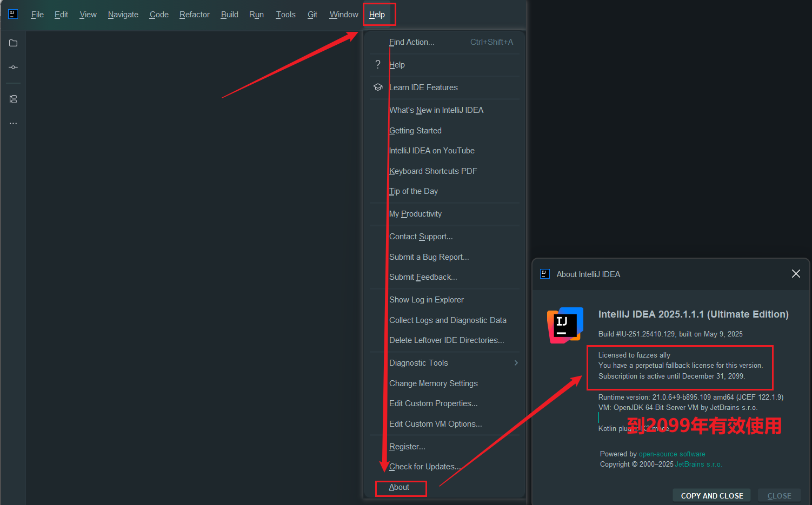Click the question mark icon beside Help

[378, 64]
